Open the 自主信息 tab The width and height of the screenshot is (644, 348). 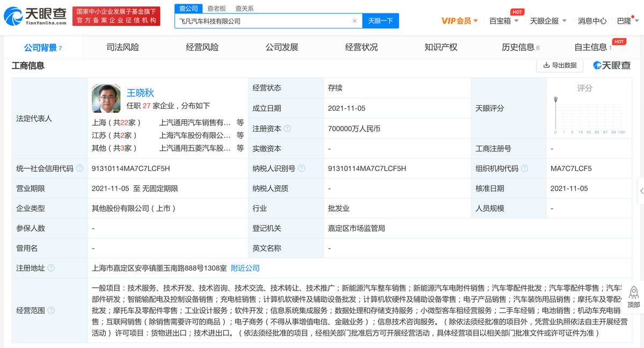point(593,47)
